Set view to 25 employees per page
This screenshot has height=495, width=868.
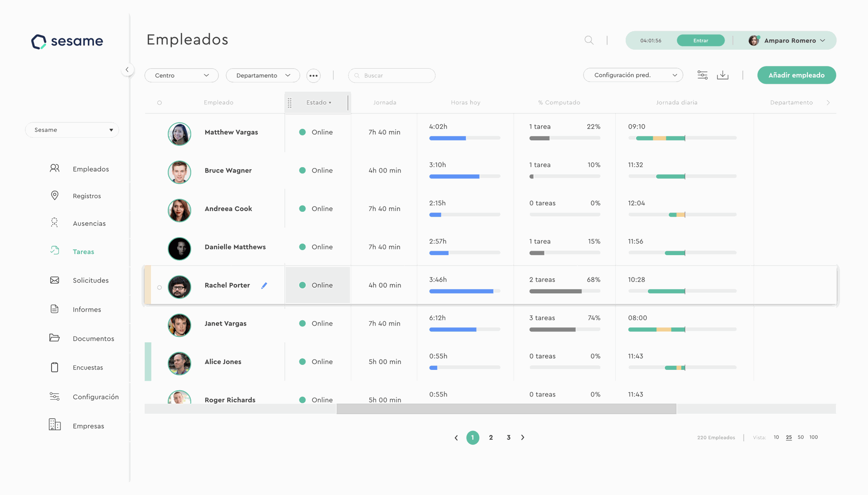coord(788,437)
